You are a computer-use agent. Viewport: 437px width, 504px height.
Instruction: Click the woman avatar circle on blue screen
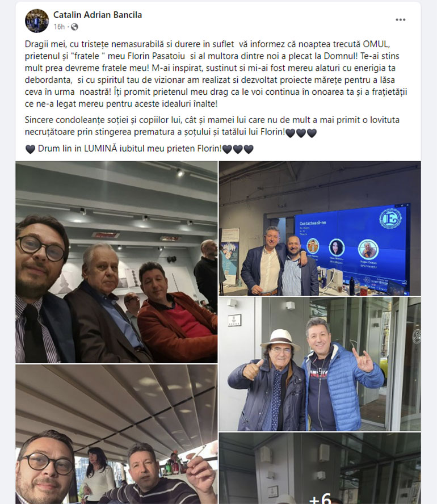(x=337, y=247)
